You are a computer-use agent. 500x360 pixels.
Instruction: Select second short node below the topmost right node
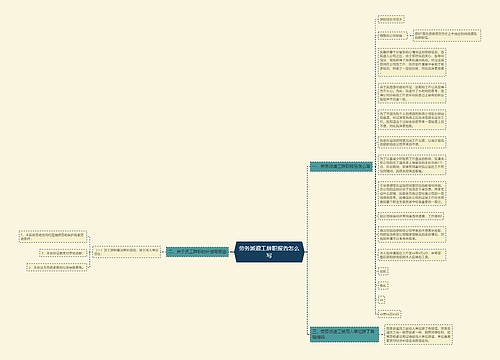393,35
